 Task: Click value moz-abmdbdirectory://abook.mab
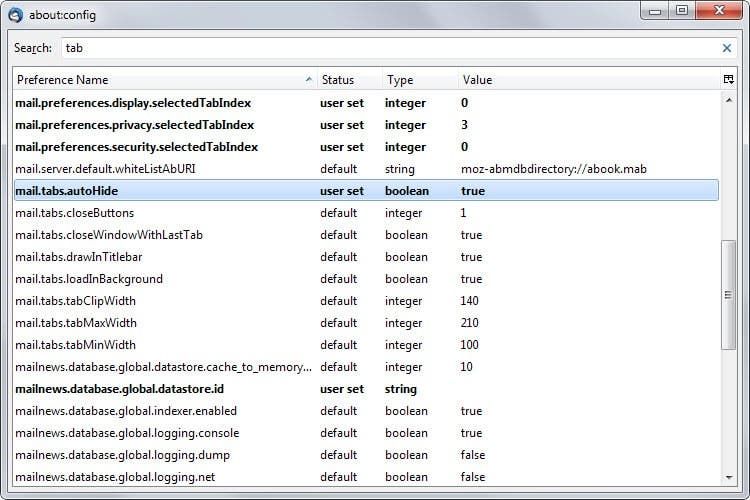tap(554, 169)
